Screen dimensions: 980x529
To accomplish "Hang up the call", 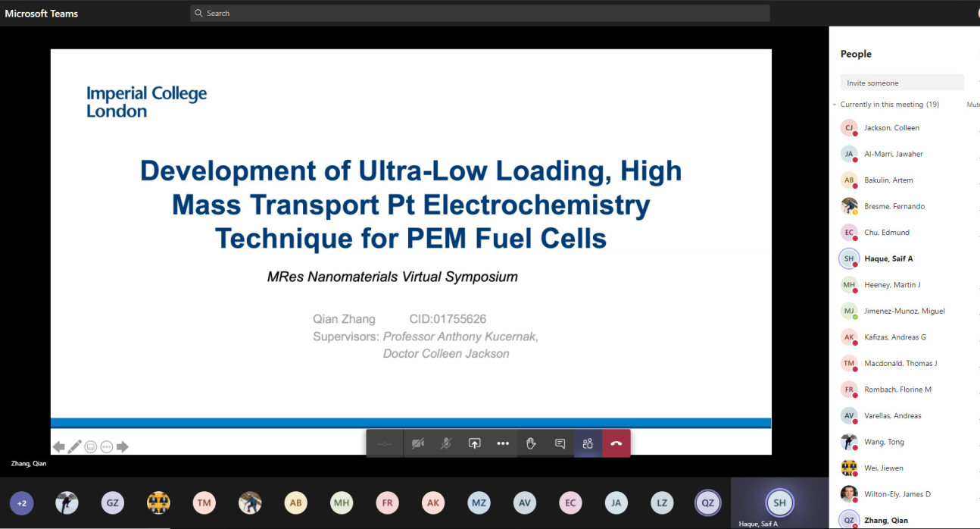I will click(x=616, y=443).
